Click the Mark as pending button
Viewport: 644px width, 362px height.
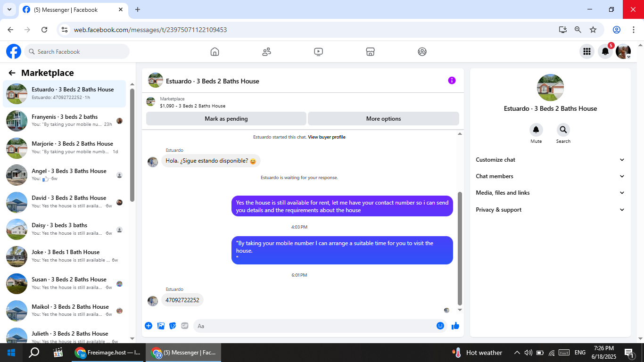tap(226, 119)
